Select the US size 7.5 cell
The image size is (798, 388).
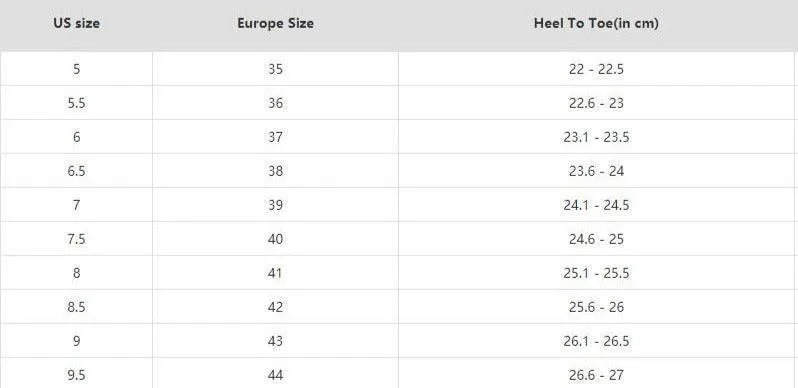tap(76, 239)
